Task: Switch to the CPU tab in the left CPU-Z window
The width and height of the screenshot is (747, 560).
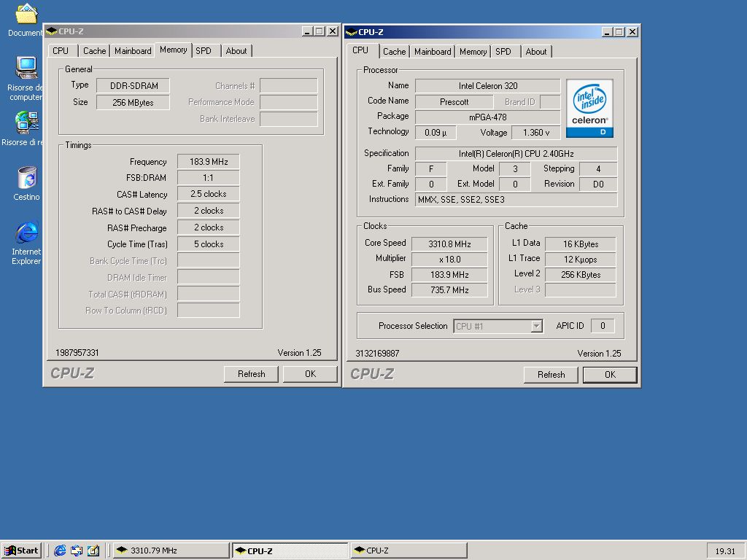Action: (x=61, y=51)
